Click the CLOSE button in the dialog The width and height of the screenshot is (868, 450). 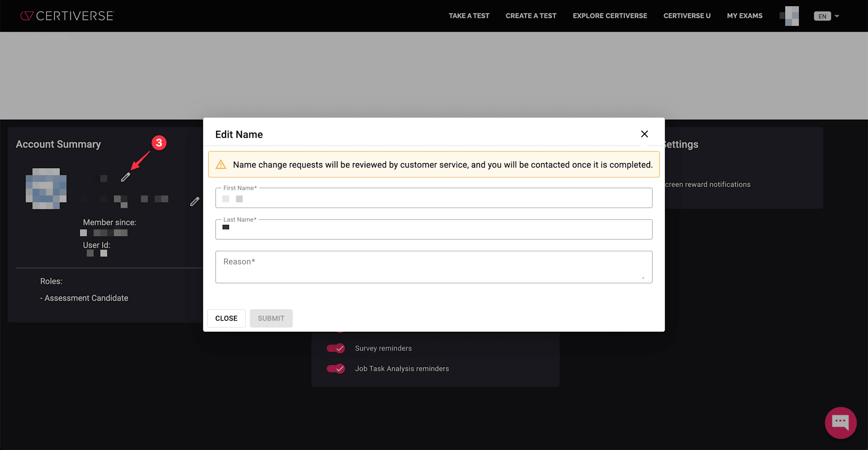pos(226,318)
